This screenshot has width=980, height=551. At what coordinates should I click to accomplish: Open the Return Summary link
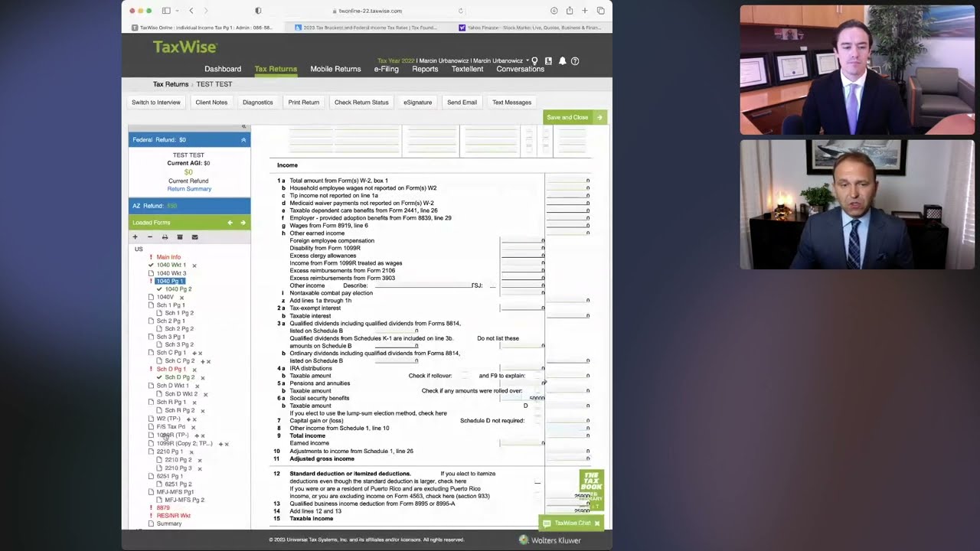click(189, 189)
